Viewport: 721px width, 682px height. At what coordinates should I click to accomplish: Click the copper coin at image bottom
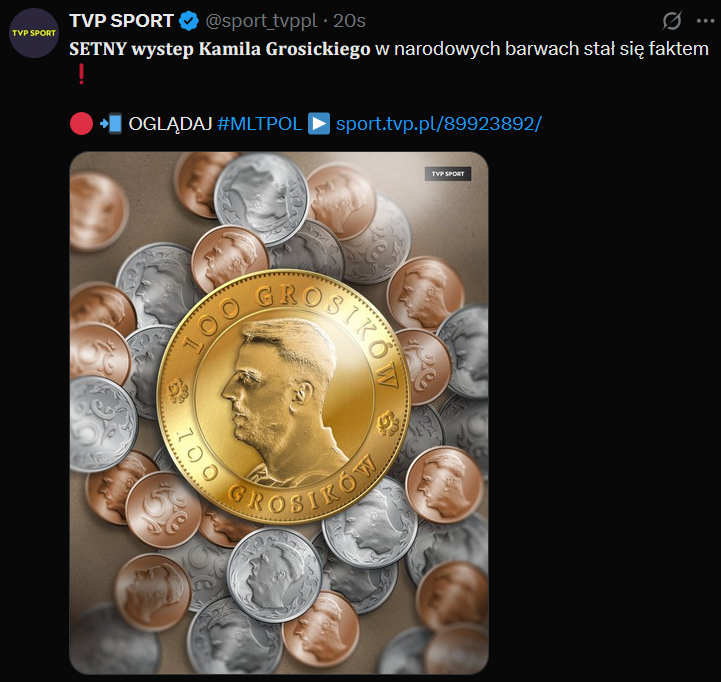(320, 629)
